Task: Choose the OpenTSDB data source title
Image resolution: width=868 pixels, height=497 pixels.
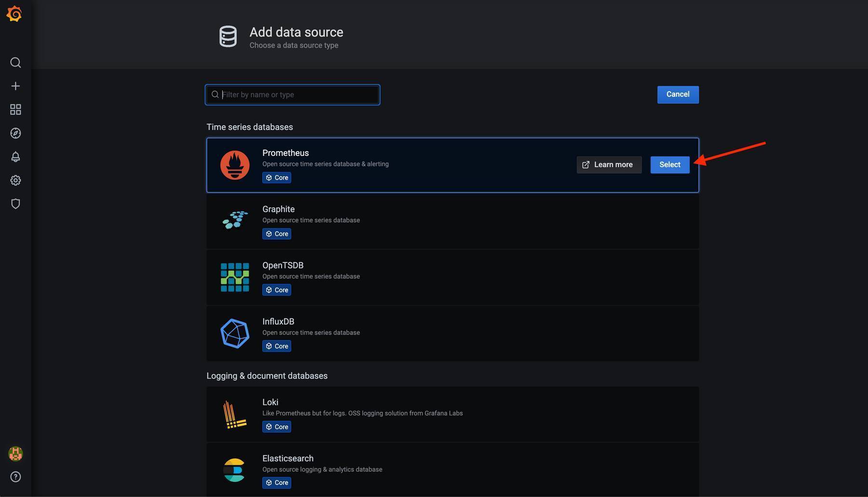Action: (x=283, y=265)
